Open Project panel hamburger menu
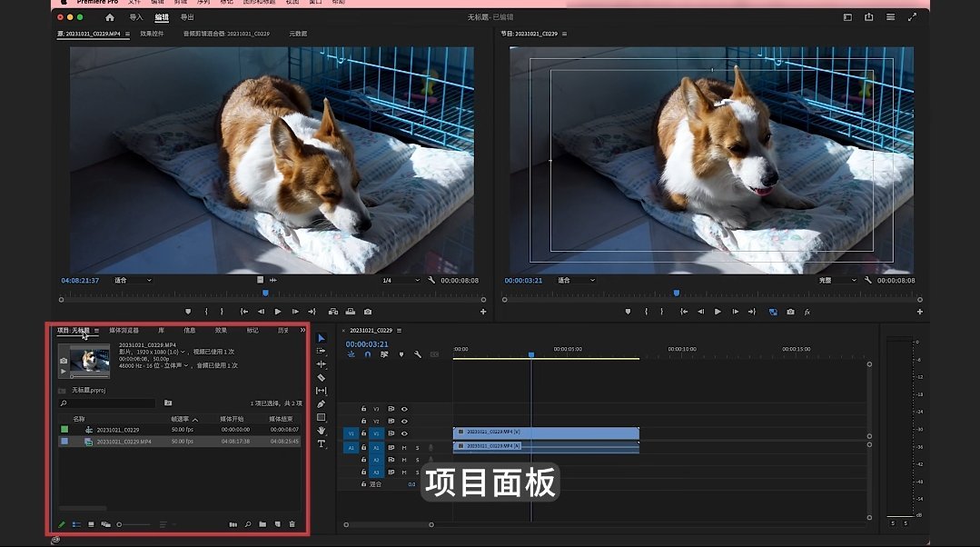980x547 pixels. tap(97, 331)
